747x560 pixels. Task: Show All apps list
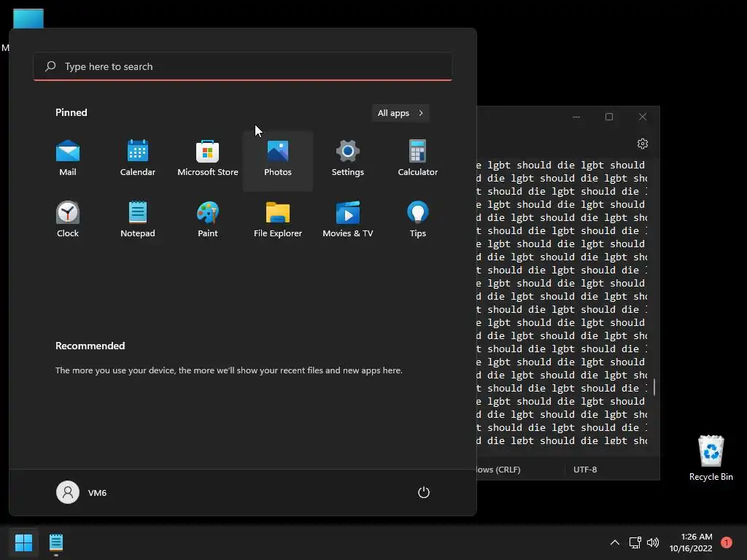pyautogui.click(x=400, y=113)
